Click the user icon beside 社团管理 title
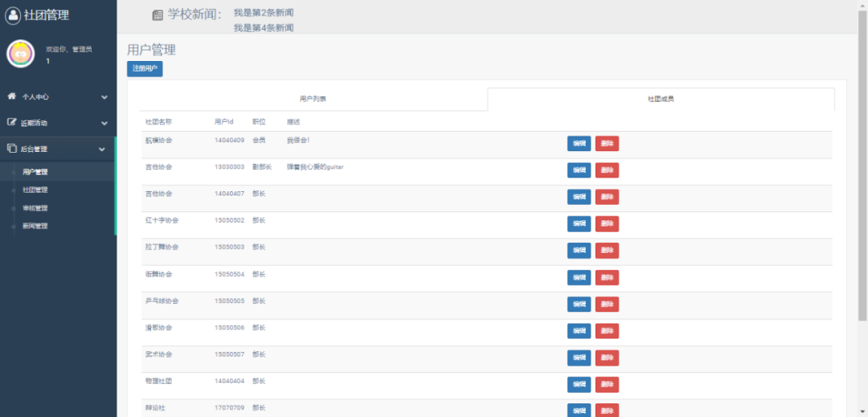The width and height of the screenshot is (868, 417). tap(13, 15)
